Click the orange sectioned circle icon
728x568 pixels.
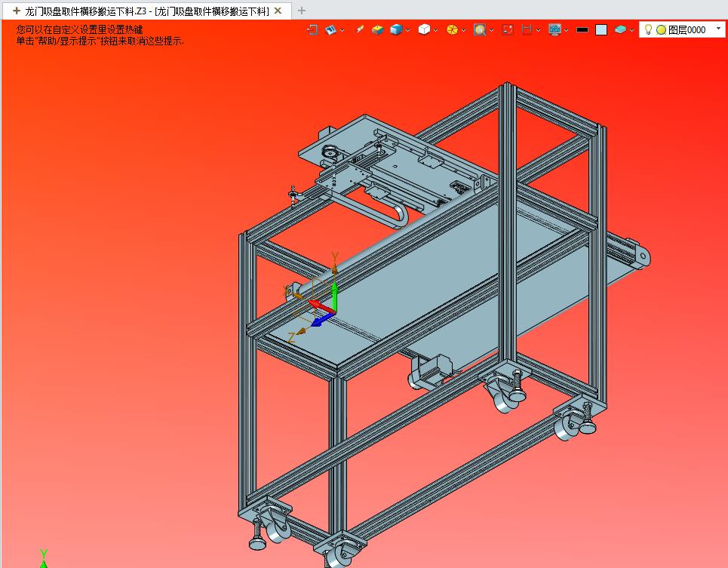452,29
